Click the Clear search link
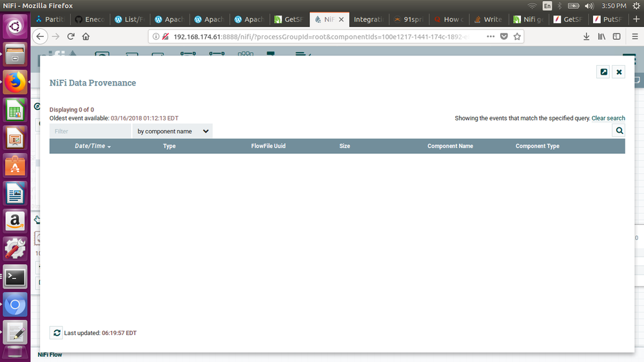 [x=608, y=119]
